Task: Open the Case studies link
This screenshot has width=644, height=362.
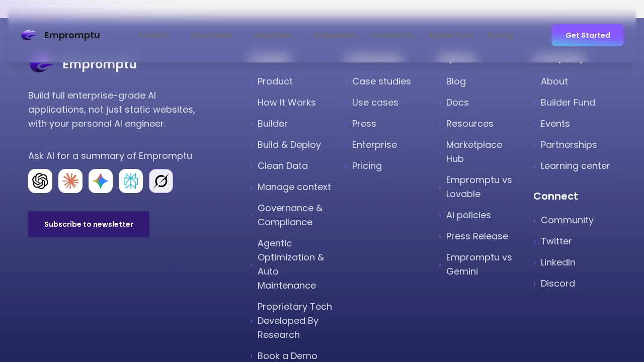Action: point(381,81)
